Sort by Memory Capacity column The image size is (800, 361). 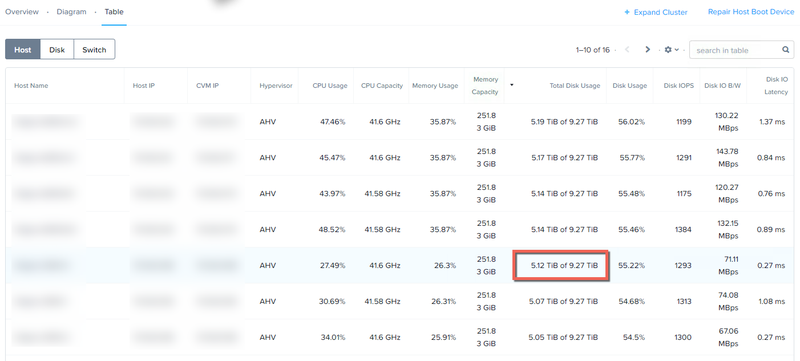pyautogui.click(x=485, y=86)
